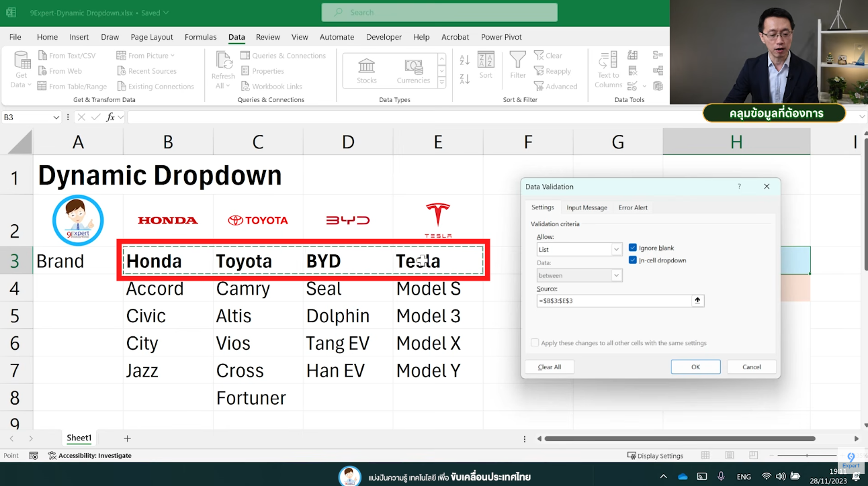The height and width of the screenshot is (486, 868).
Task: Open OneDrive cloud icon in system tray
Action: [683, 477]
